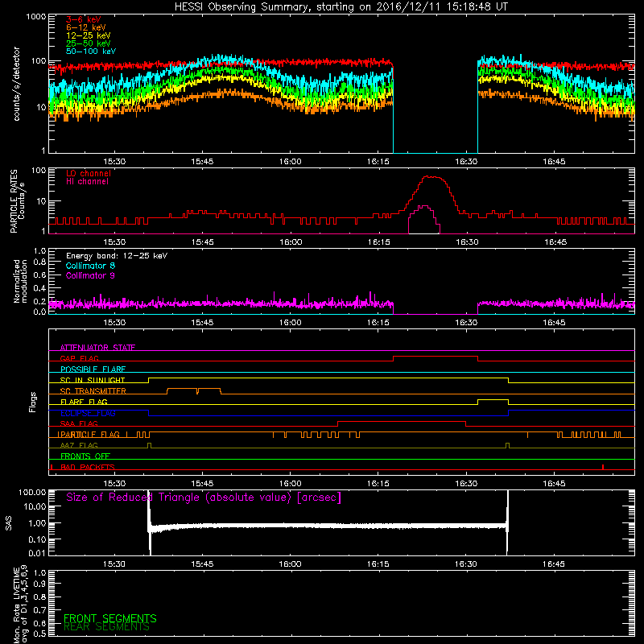Screen dimensions: 644x644
Task: Select the 6-12 keV legend label
Action: pos(86,27)
